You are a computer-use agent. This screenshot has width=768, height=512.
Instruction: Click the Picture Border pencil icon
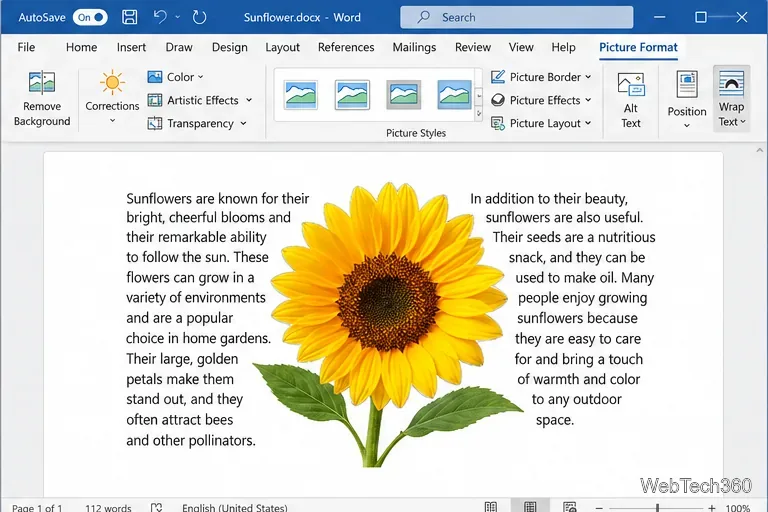(498, 77)
